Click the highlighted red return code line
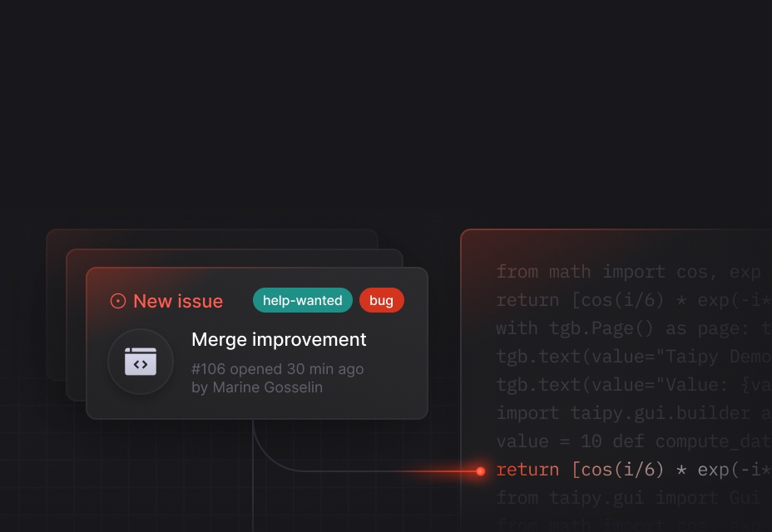This screenshot has height=532, width=772. 632,470
